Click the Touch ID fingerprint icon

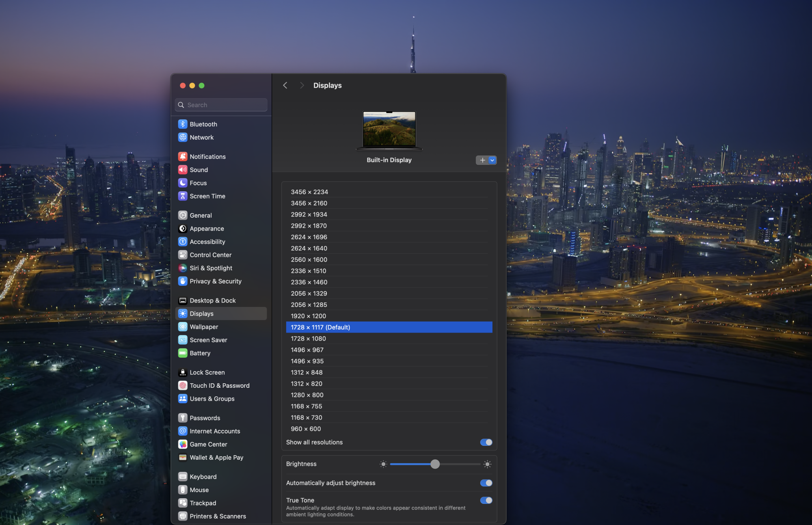click(183, 386)
